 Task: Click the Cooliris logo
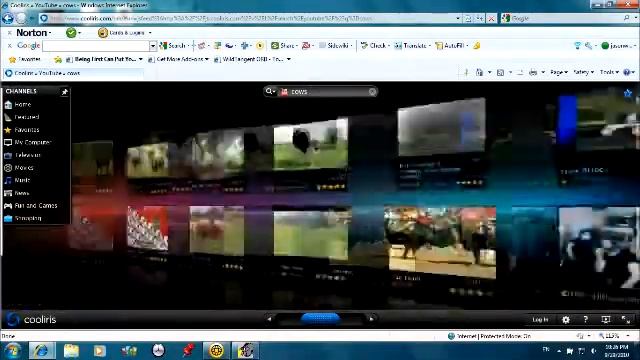[x=31, y=319]
